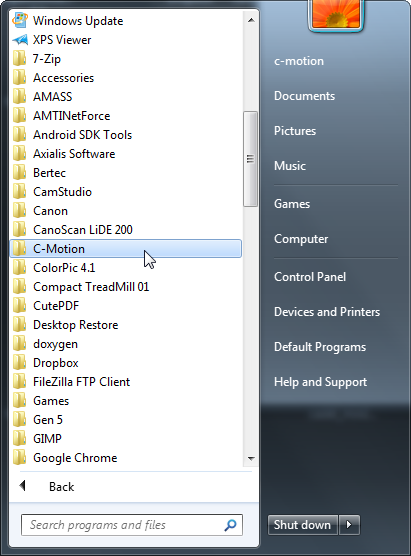
Task: Click the Google Chrome folder icon
Action: click(x=20, y=457)
